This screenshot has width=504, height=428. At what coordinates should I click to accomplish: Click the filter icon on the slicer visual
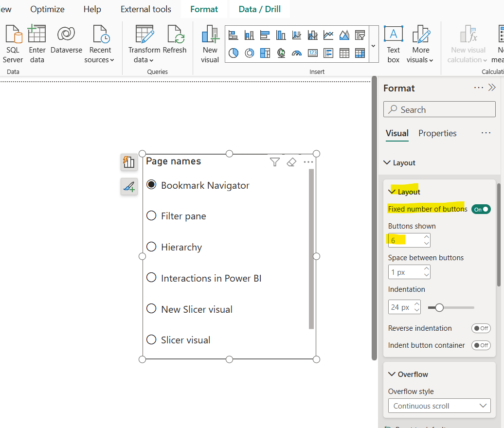pos(275,162)
